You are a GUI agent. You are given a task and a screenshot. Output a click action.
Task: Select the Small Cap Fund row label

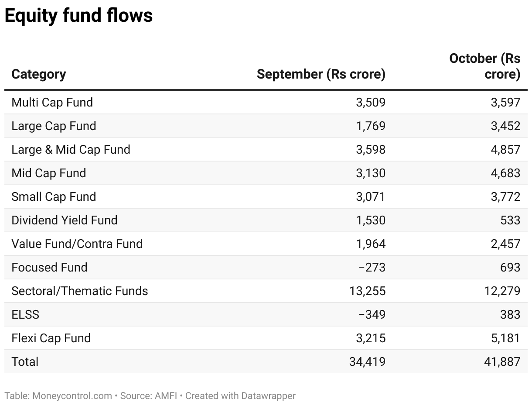click(x=54, y=197)
